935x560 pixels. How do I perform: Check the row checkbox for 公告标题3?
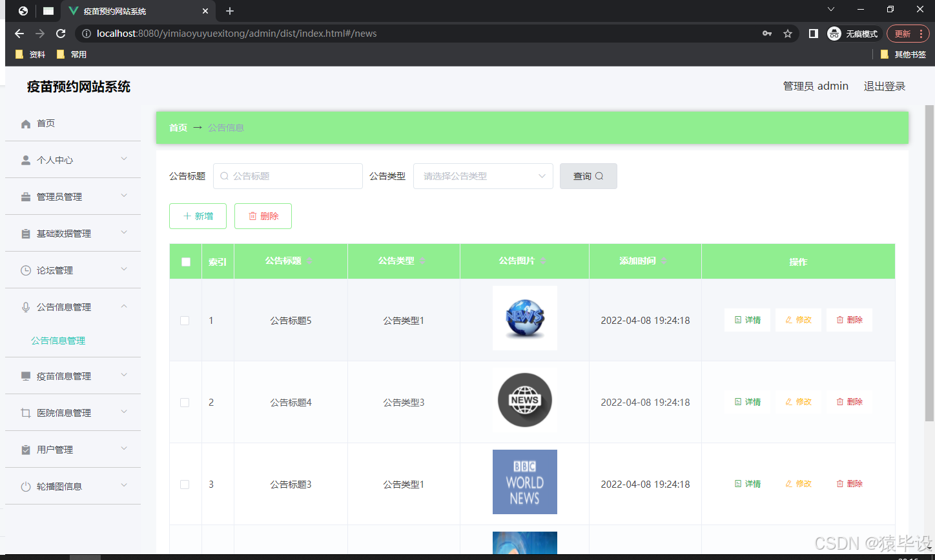tap(185, 485)
